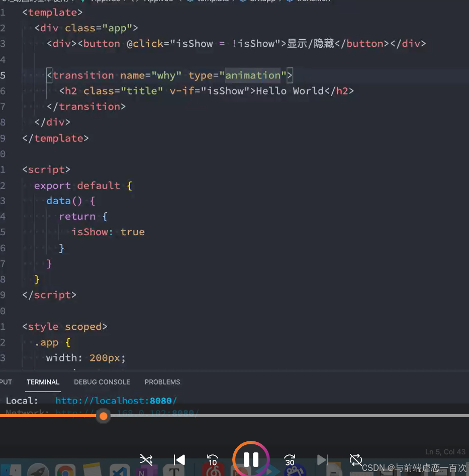This screenshot has height=476, width=469.
Task: Click the name="why" attribute on transition
Action: pyautogui.click(x=151, y=75)
